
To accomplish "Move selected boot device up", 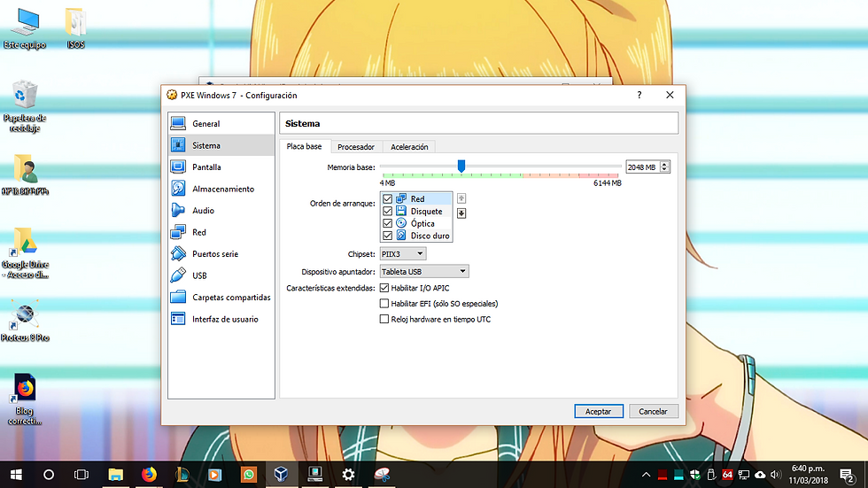I will 461,198.
